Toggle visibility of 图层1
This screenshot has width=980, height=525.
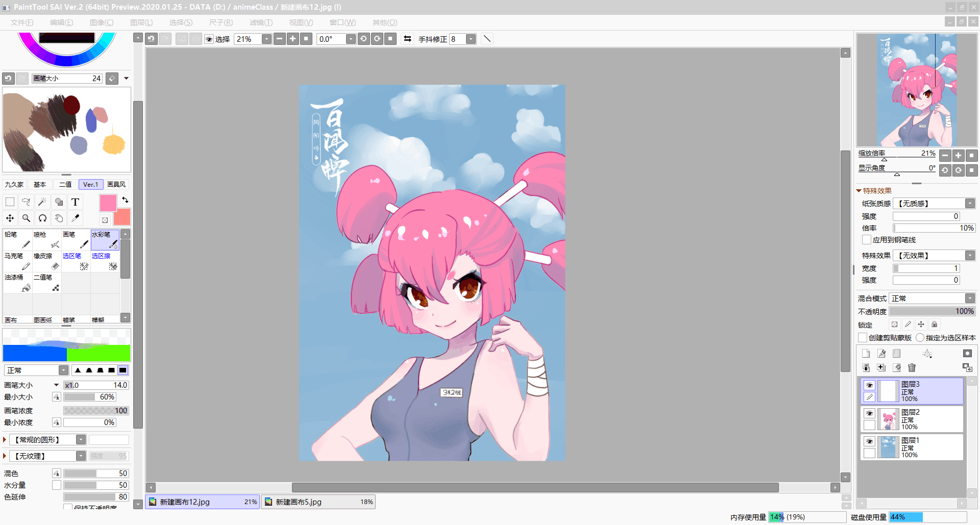coord(869,441)
